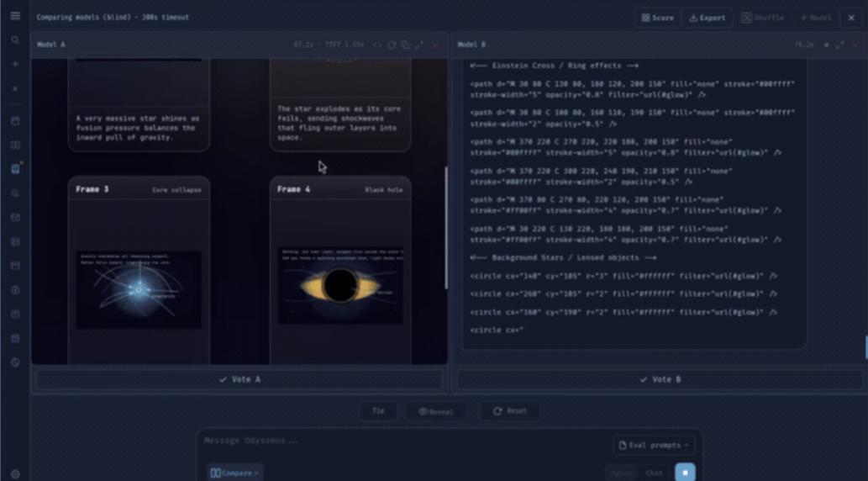This screenshot has height=481, width=868.
Task: Vote for Model B
Action: pyautogui.click(x=660, y=379)
